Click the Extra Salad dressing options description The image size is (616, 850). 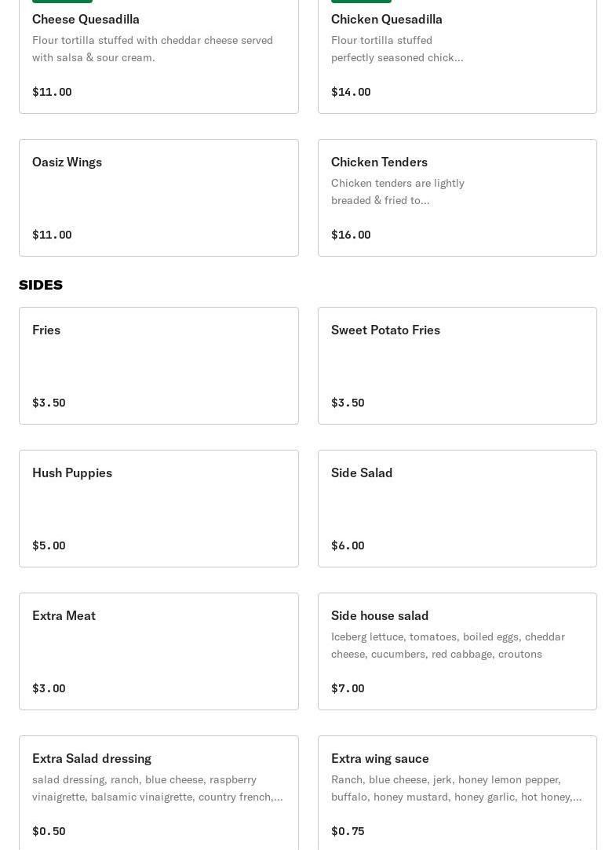157,788
